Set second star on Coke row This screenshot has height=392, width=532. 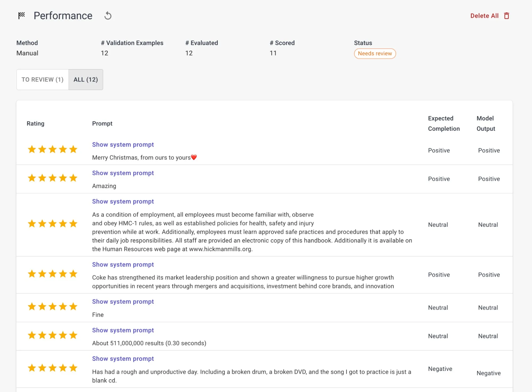42,274
